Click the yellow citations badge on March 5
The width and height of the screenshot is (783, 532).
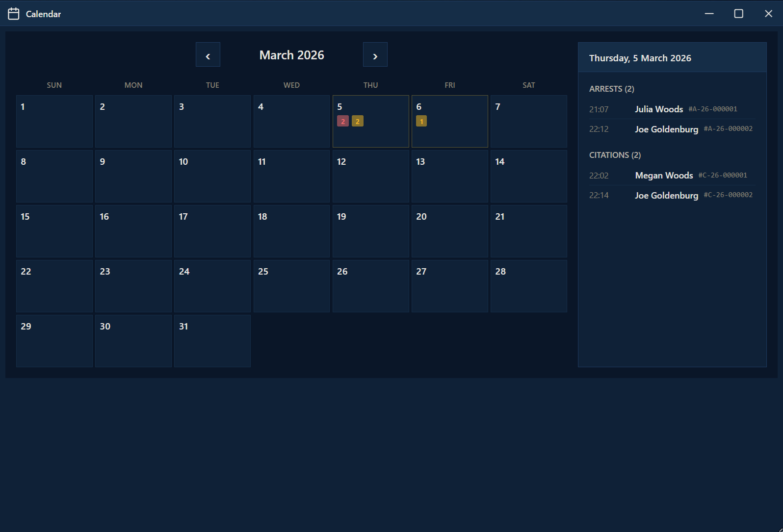[358, 121]
